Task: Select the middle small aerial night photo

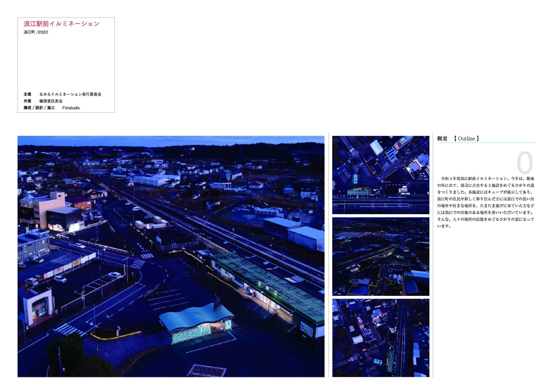Action: tap(381, 256)
